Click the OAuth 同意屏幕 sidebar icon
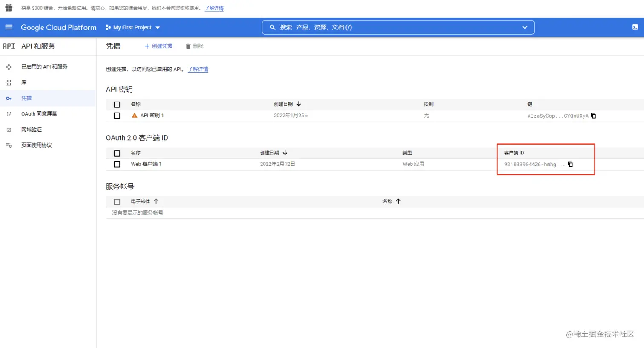644x348 pixels. [9, 114]
